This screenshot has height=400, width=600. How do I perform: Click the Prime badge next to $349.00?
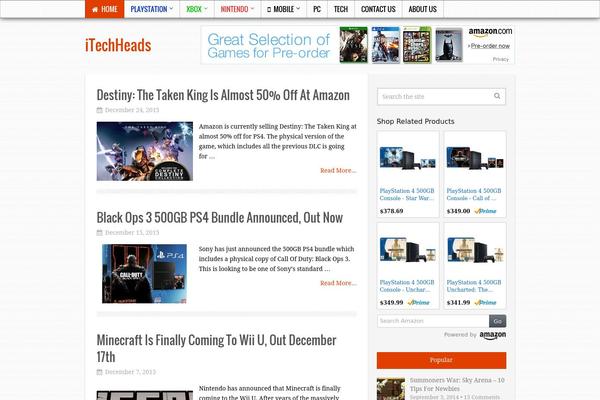(485, 211)
